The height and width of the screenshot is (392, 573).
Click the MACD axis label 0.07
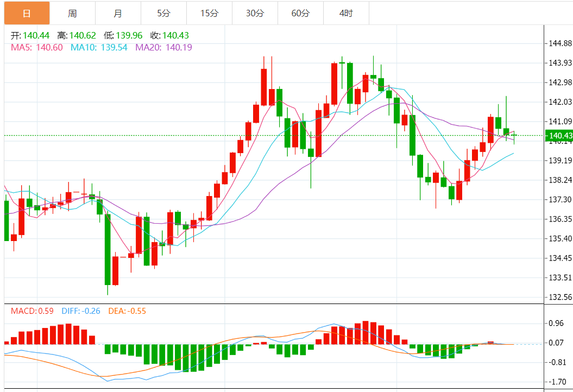(556, 343)
